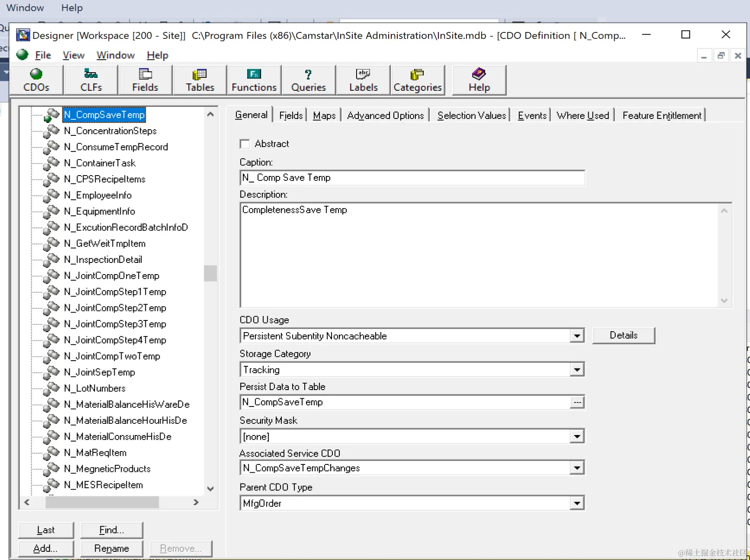Click the Details button

[623, 336]
